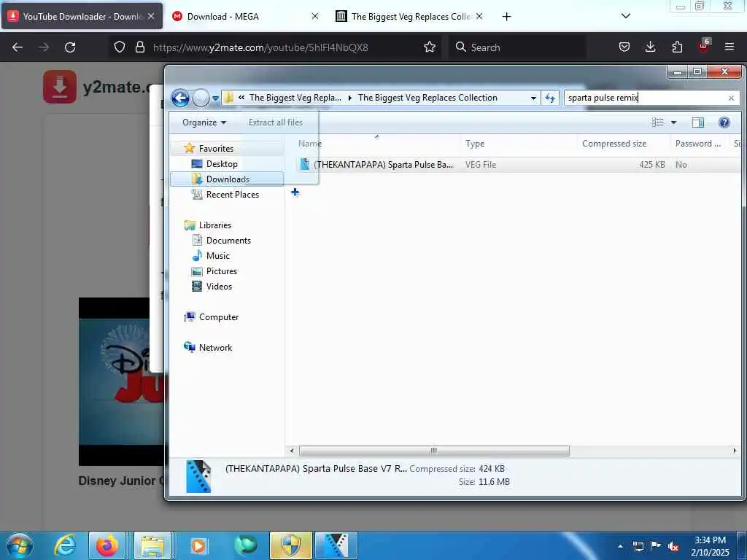Click the Explorer address bar refresh icon

point(550,98)
